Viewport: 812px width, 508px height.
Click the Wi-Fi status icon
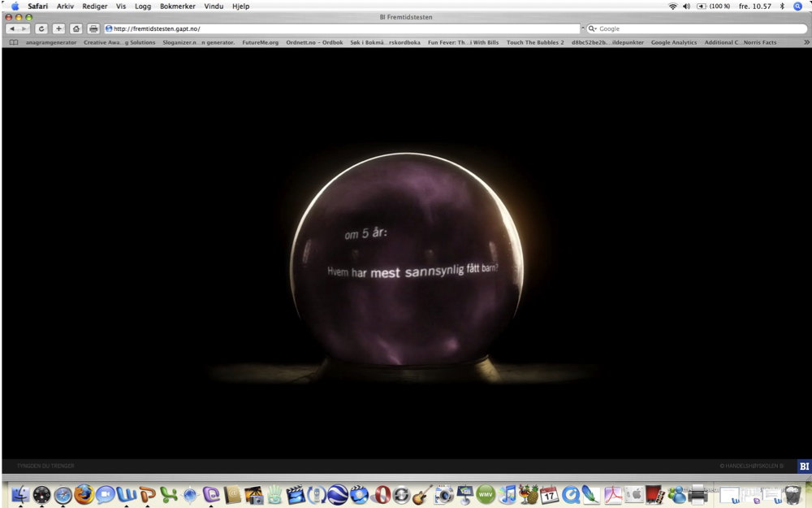672,7
